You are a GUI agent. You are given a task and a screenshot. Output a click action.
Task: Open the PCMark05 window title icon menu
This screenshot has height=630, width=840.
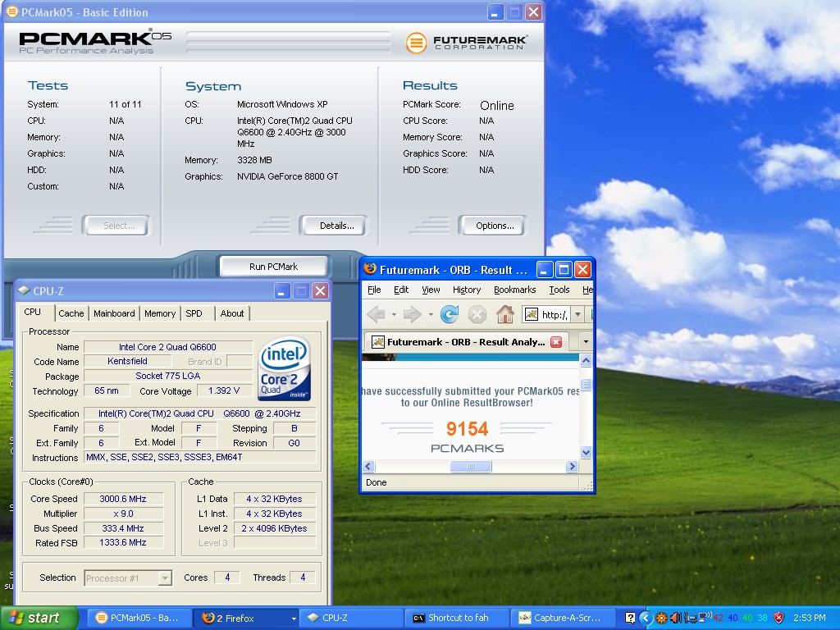coord(11,11)
